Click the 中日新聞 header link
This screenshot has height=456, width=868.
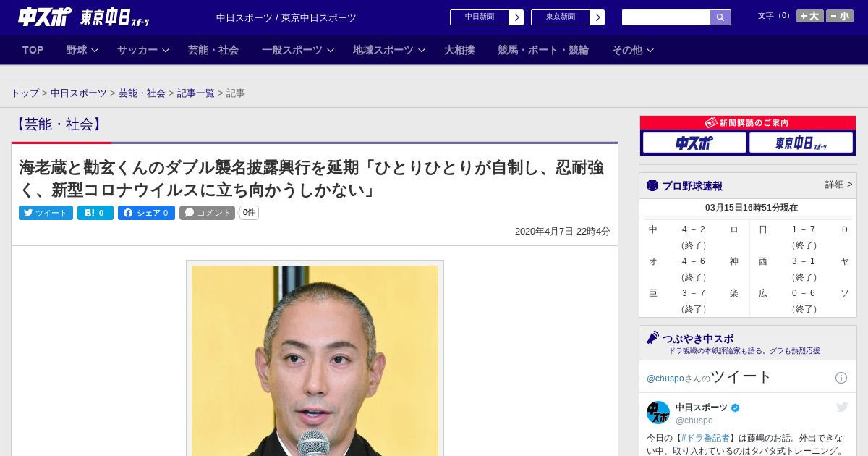(480, 17)
